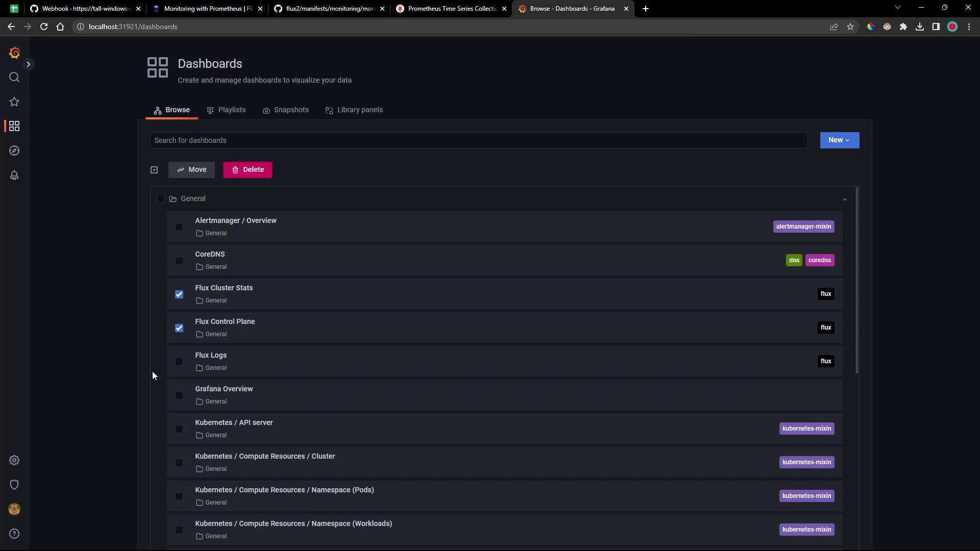Viewport: 980px width, 551px height.
Task: Filter by the alertmanager-mixin tag
Action: point(803,227)
